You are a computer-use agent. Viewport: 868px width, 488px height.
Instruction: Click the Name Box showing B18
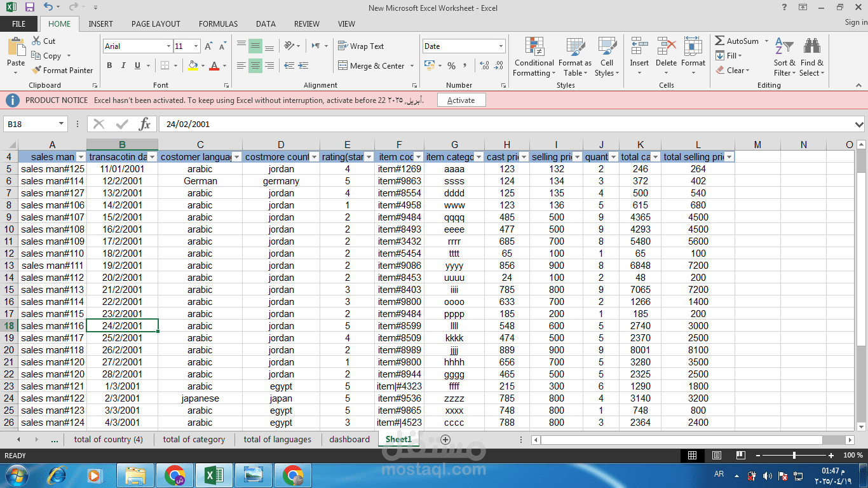36,124
